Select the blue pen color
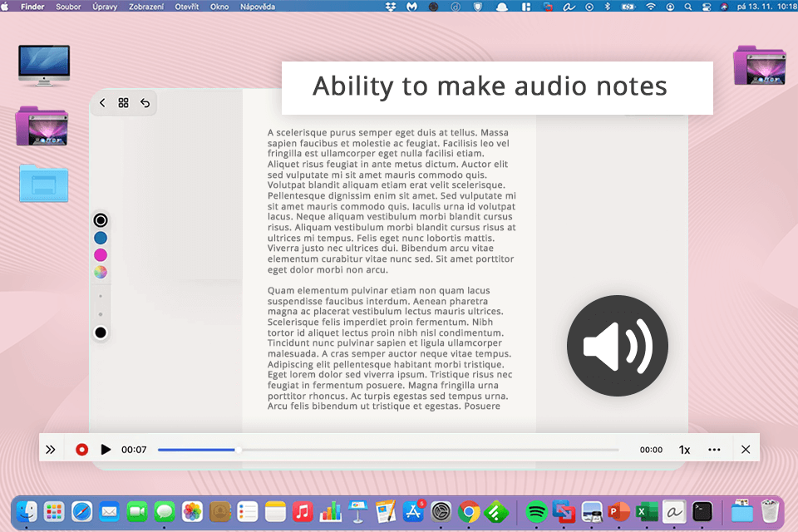The height and width of the screenshot is (532, 798). pos(101,238)
